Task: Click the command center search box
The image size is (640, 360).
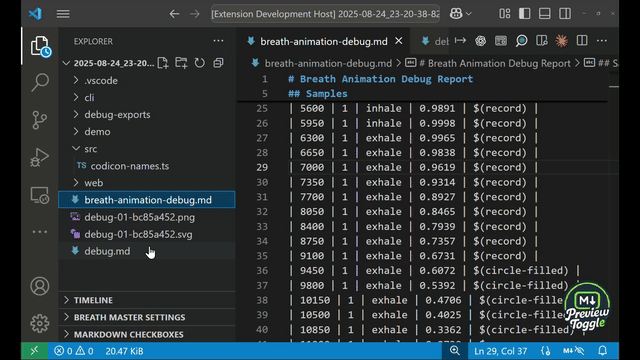Action: pyautogui.click(x=325, y=14)
